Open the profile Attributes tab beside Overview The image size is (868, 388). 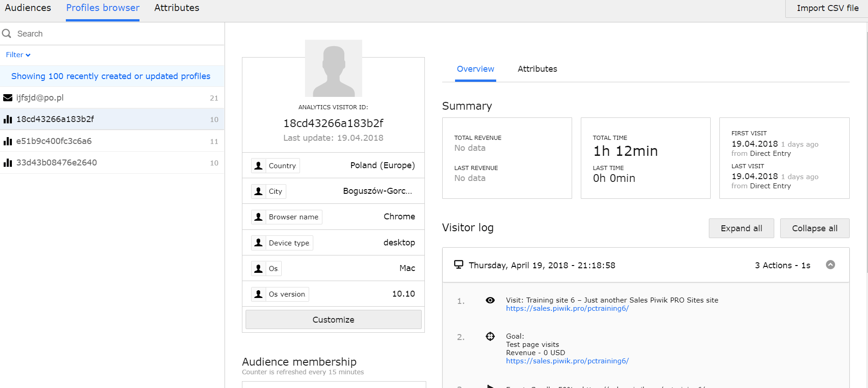coord(537,69)
